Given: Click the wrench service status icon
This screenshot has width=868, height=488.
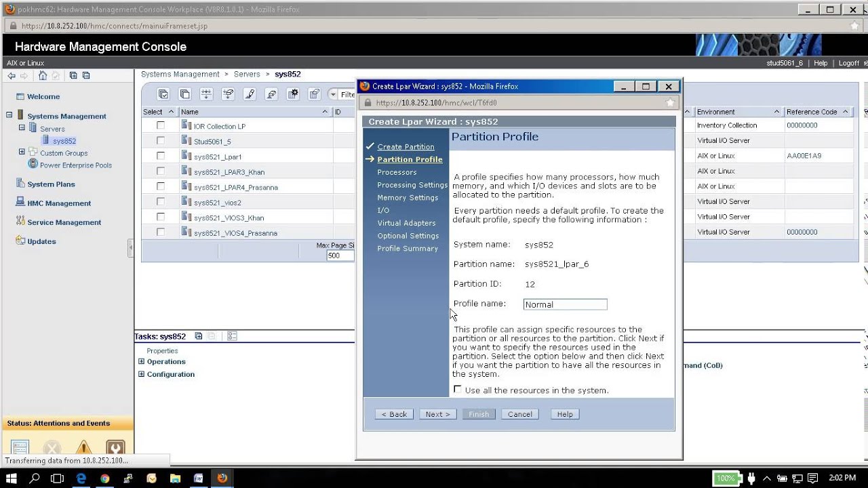Looking at the screenshot, I should click(115, 448).
